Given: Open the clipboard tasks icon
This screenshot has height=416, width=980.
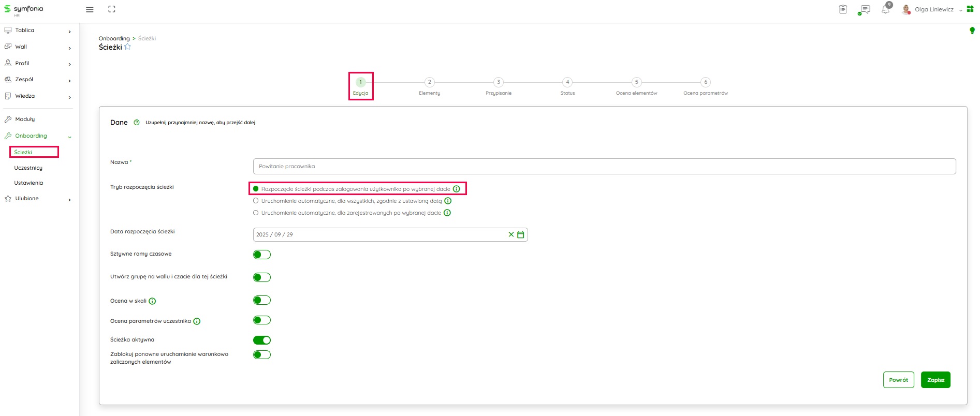Looking at the screenshot, I should coord(843,9).
